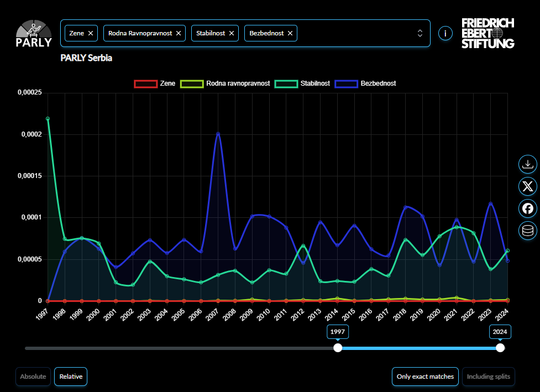Share the chart on Facebook

528,208
